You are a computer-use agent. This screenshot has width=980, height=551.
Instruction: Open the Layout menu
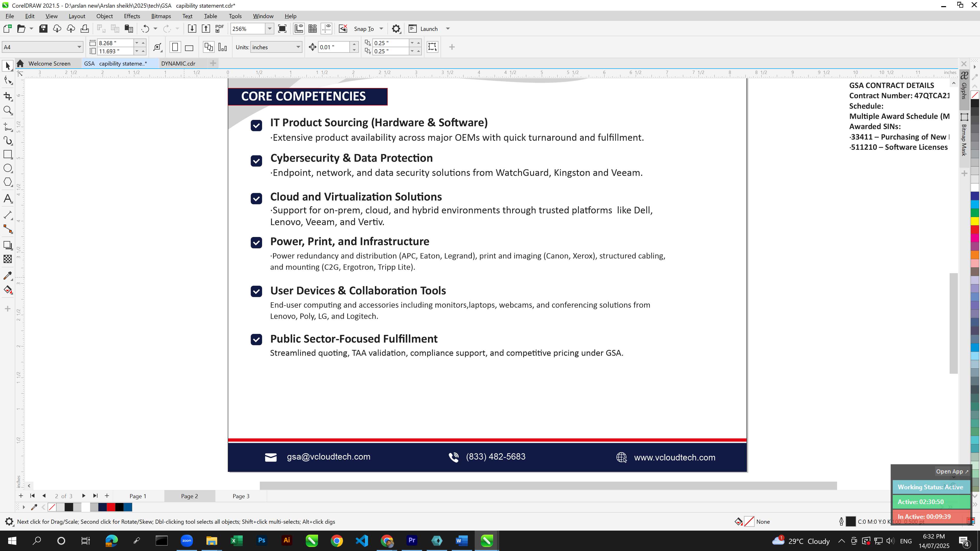pos(77,16)
